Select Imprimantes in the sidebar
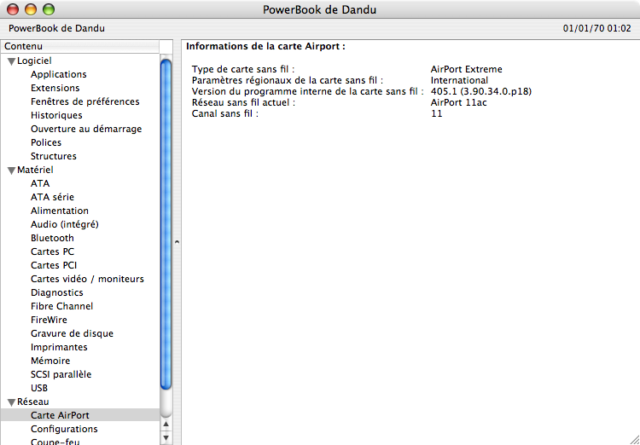Viewport: 640px width, 445px height. (x=59, y=347)
